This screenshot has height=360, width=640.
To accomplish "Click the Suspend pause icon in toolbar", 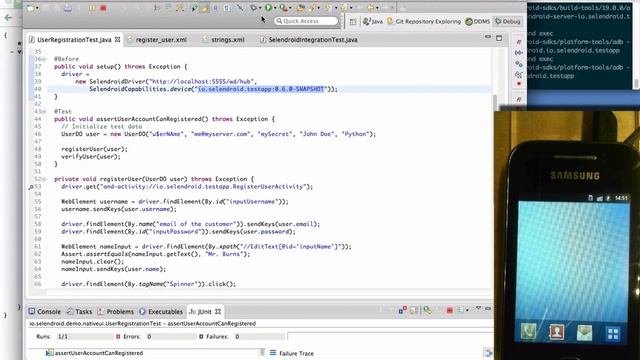I will click(x=92, y=8).
